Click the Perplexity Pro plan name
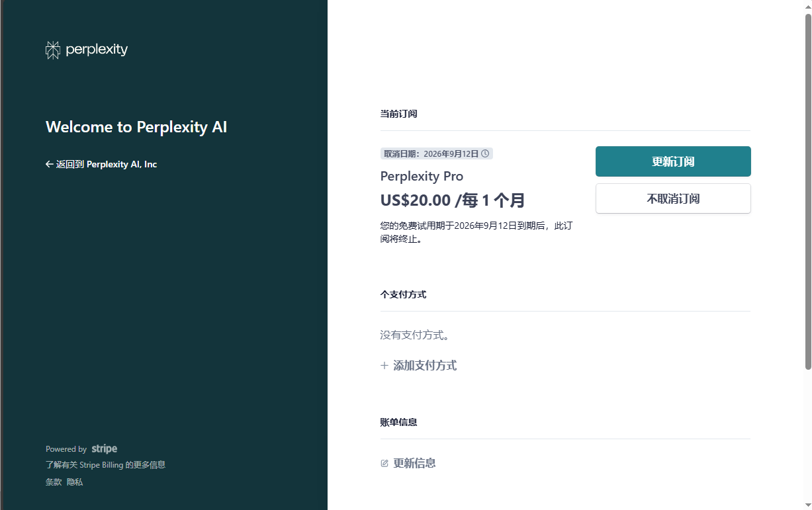The width and height of the screenshot is (812, 510). pos(422,177)
